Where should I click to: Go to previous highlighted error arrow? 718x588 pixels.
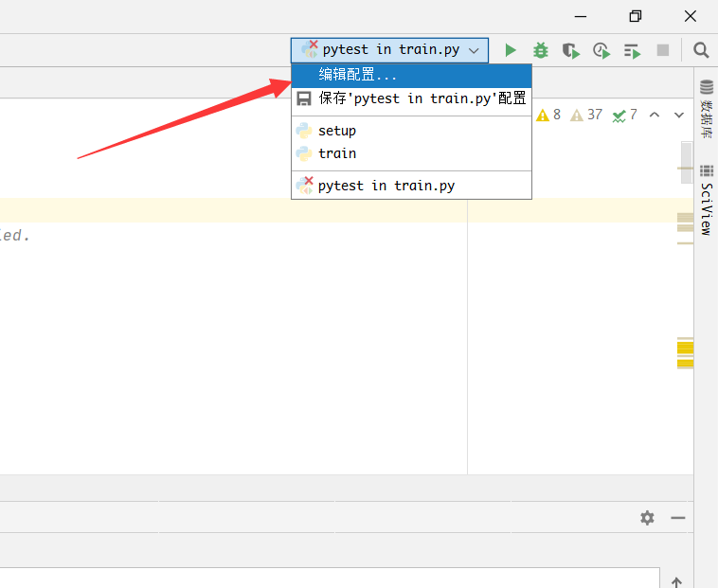point(655,115)
